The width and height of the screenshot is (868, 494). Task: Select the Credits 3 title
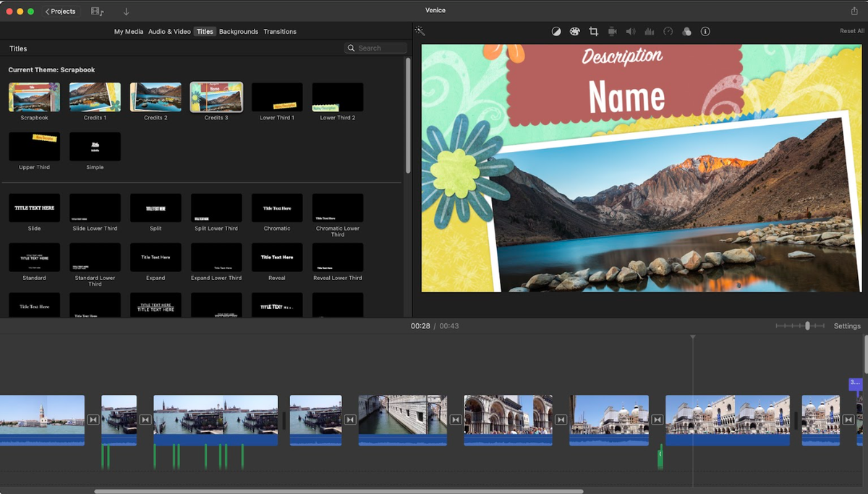coord(216,97)
